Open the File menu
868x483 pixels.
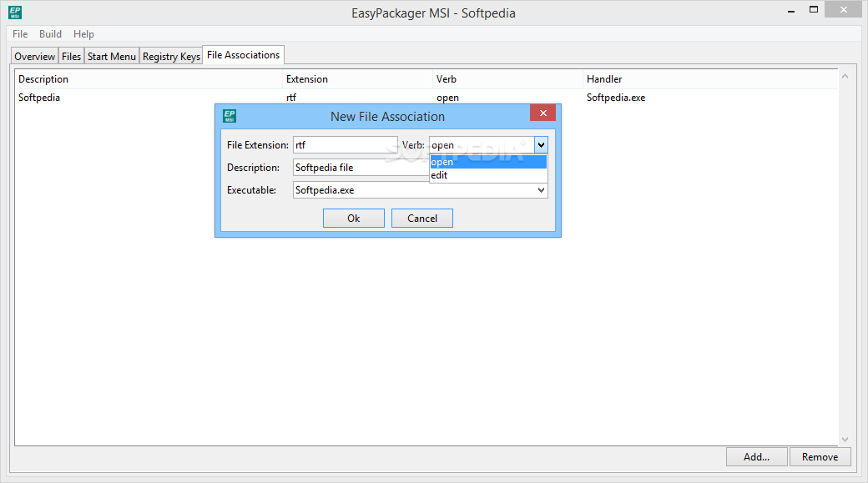20,33
